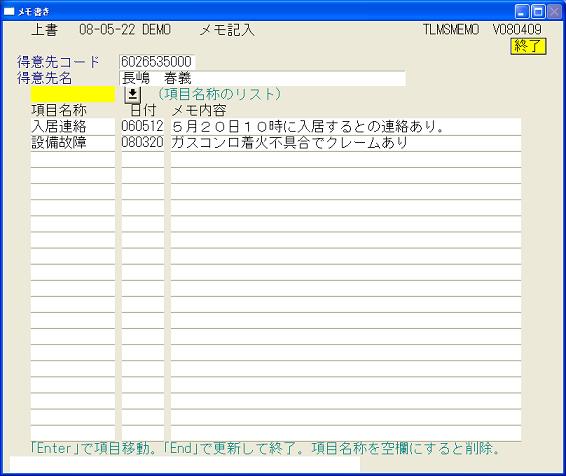The image size is (566, 476).
Task: Maximize the メモ書き window
Action: (x=538, y=12)
